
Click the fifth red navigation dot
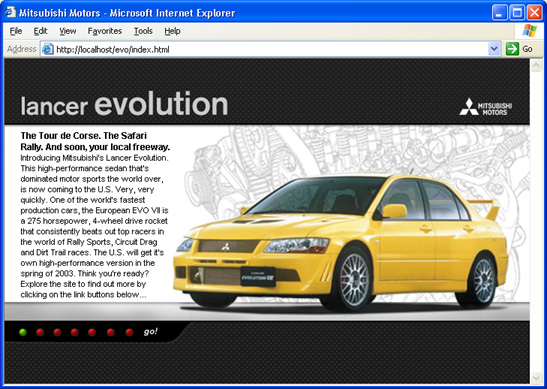pos(111,332)
